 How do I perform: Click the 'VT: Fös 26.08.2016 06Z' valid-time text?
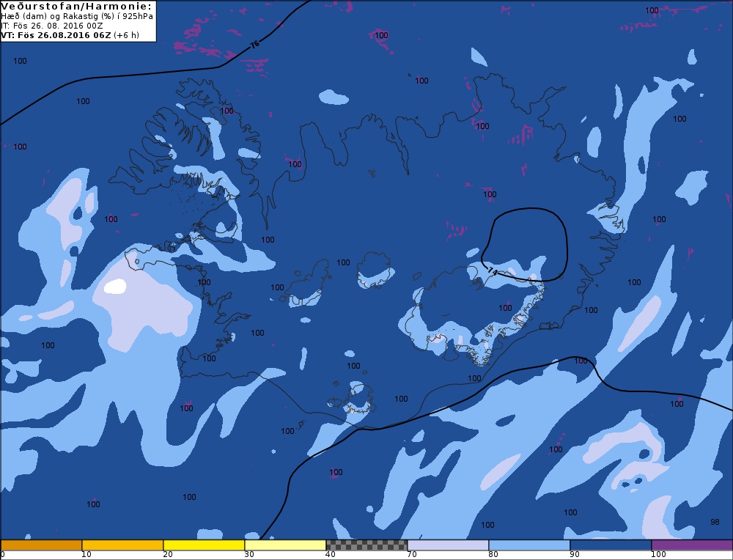(56, 35)
